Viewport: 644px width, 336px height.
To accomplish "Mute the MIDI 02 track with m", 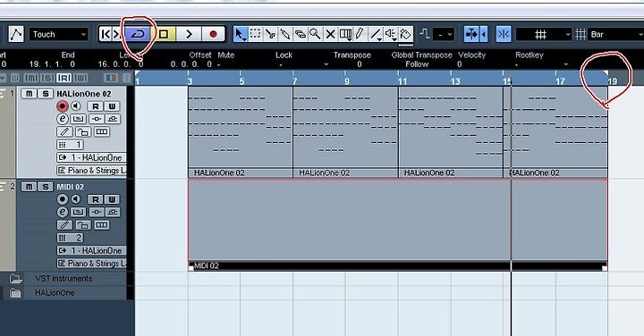I will pyautogui.click(x=29, y=187).
